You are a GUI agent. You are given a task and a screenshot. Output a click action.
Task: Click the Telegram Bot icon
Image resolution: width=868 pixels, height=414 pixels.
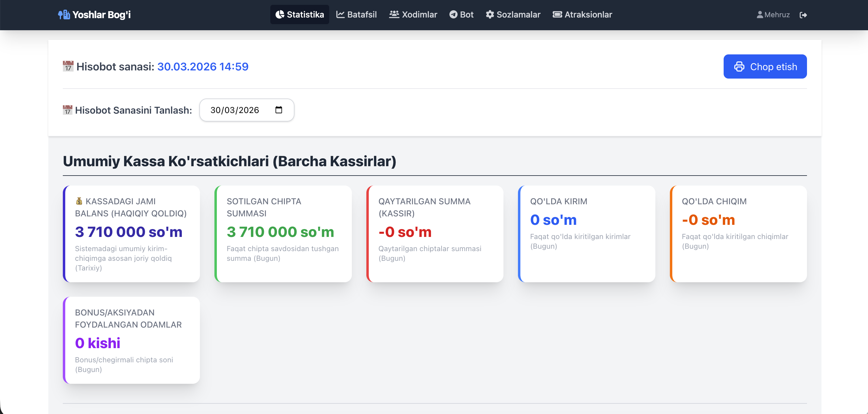(x=453, y=15)
